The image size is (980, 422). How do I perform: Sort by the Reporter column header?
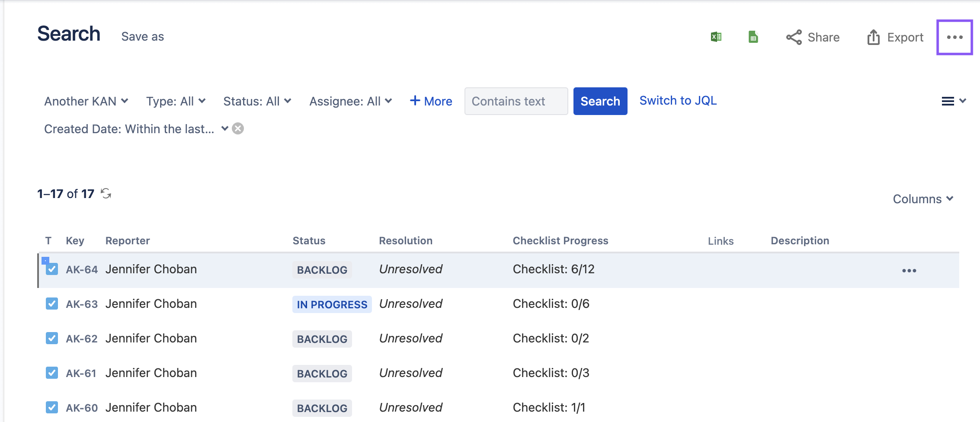(128, 241)
